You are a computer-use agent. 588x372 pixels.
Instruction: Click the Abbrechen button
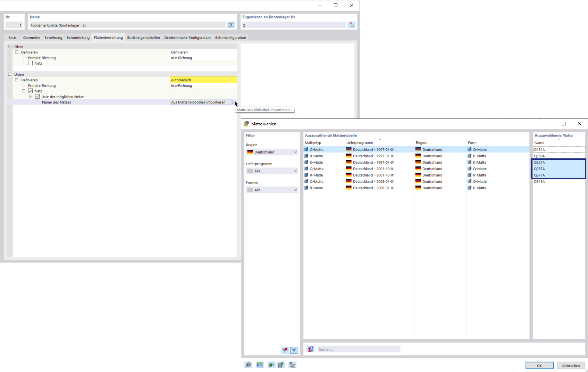click(571, 365)
